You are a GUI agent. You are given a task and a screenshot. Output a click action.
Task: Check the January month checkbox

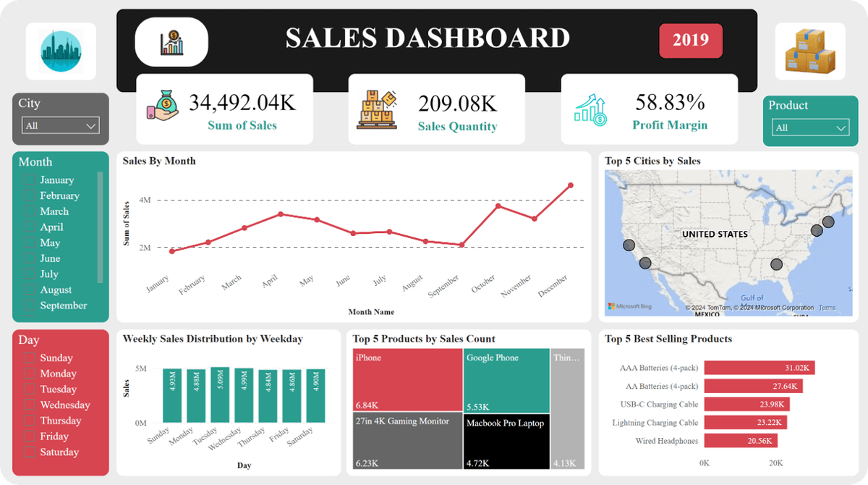coord(29,180)
